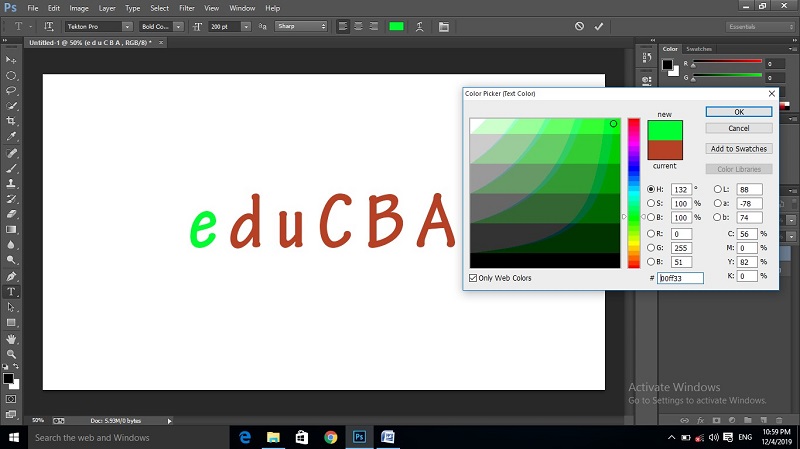Click the current brown color swatch

click(665, 150)
